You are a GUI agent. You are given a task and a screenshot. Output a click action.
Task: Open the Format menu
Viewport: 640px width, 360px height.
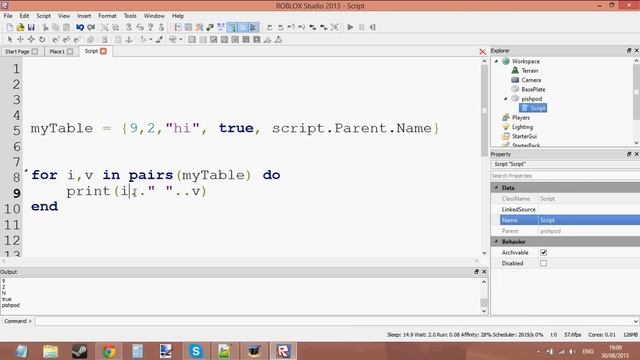pyautogui.click(x=107, y=16)
